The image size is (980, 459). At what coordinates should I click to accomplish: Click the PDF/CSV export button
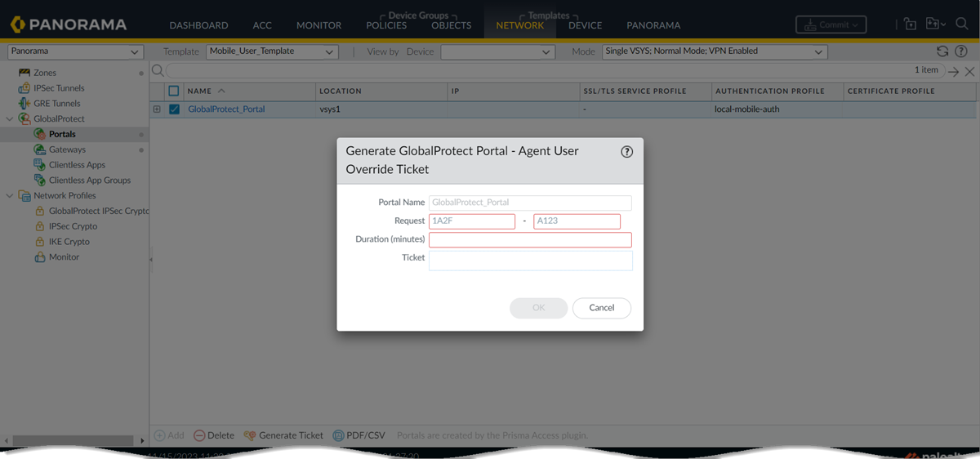coord(359,435)
